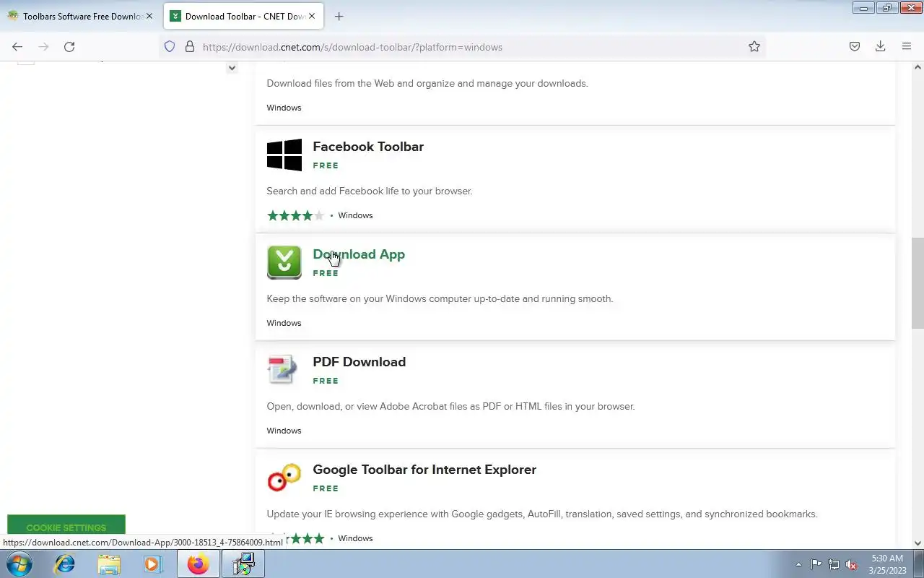Image resolution: width=924 pixels, height=578 pixels.
Task: Open Windows Explorer folder in taskbar
Action: coord(109,564)
